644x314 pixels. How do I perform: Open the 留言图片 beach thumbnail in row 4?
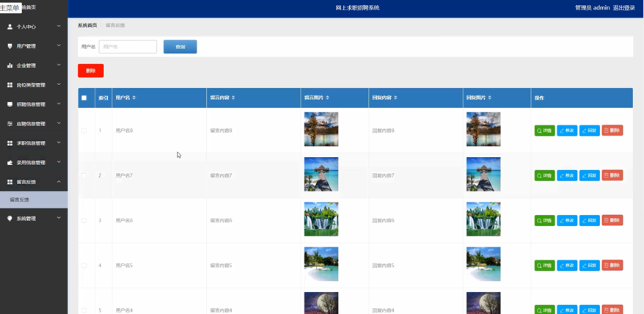point(321,264)
